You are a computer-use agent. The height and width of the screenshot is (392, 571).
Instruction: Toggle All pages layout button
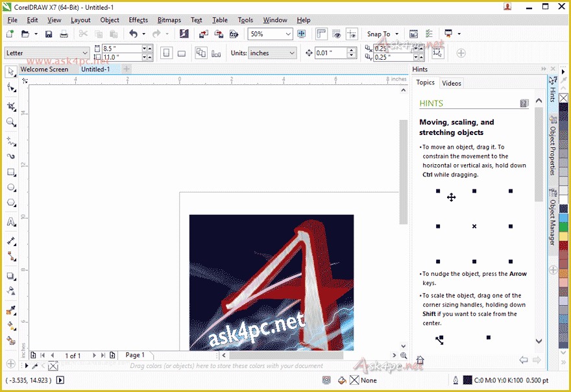pos(201,53)
